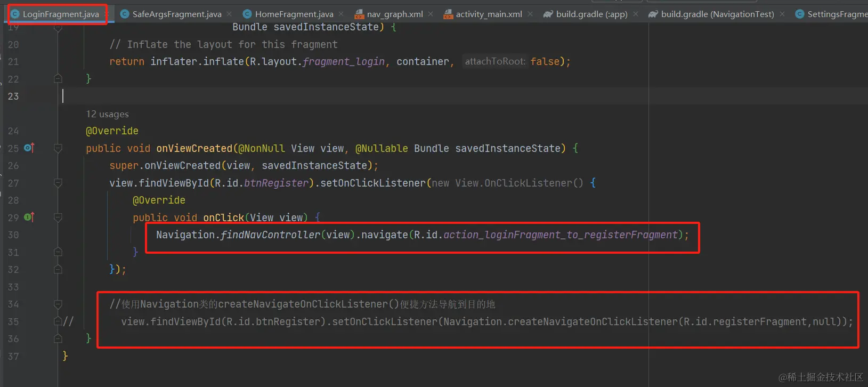Viewport: 868px width, 387px height.
Task: Click the "Inflate the layout" comment
Action: (x=223, y=45)
